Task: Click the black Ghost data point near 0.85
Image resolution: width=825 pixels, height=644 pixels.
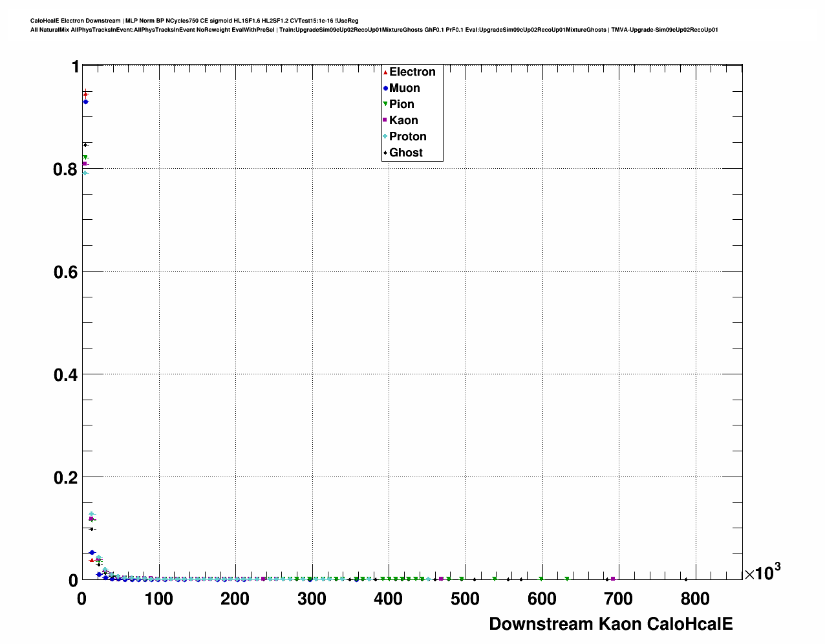Action: pos(85,145)
